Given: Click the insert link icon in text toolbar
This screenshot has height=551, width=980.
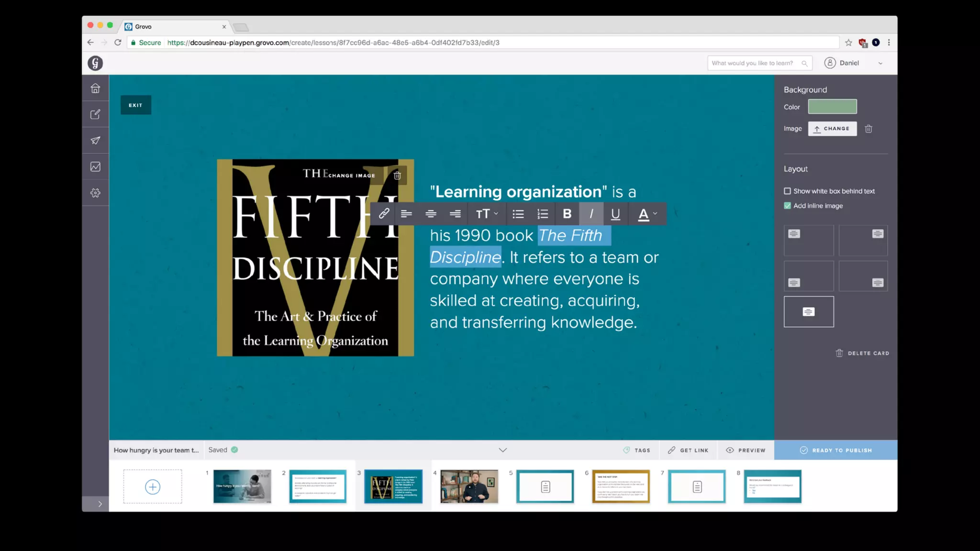Looking at the screenshot, I should click(x=384, y=214).
